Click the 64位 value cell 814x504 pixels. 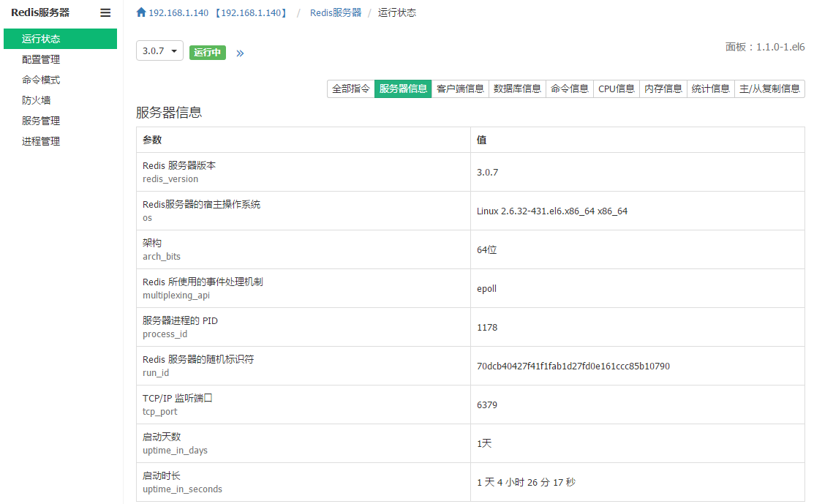tap(638, 249)
